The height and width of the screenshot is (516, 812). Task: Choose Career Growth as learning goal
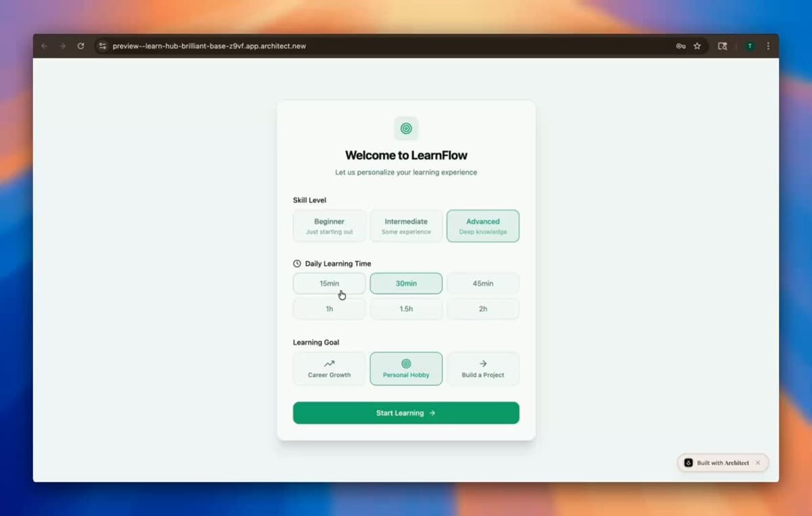point(328,369)
